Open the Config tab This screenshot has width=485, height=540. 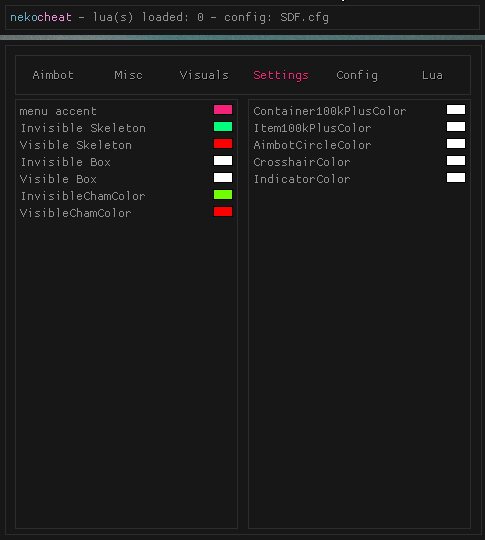pyautogui.click(x=357, y=75)
